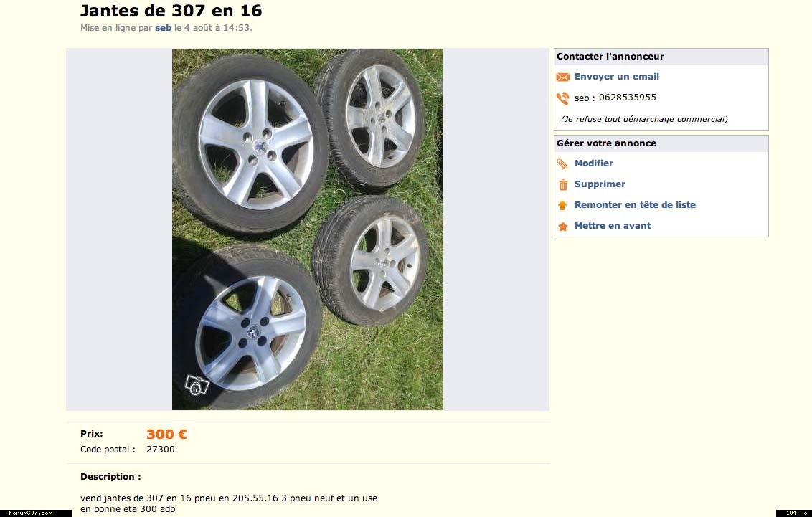Click the orange star icon

[x=562, y=227]
